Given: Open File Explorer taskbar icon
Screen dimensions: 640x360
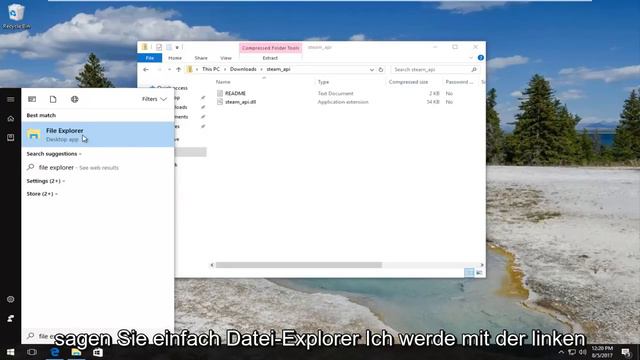Looking at the screenshot, I should (x=76, y=352).
